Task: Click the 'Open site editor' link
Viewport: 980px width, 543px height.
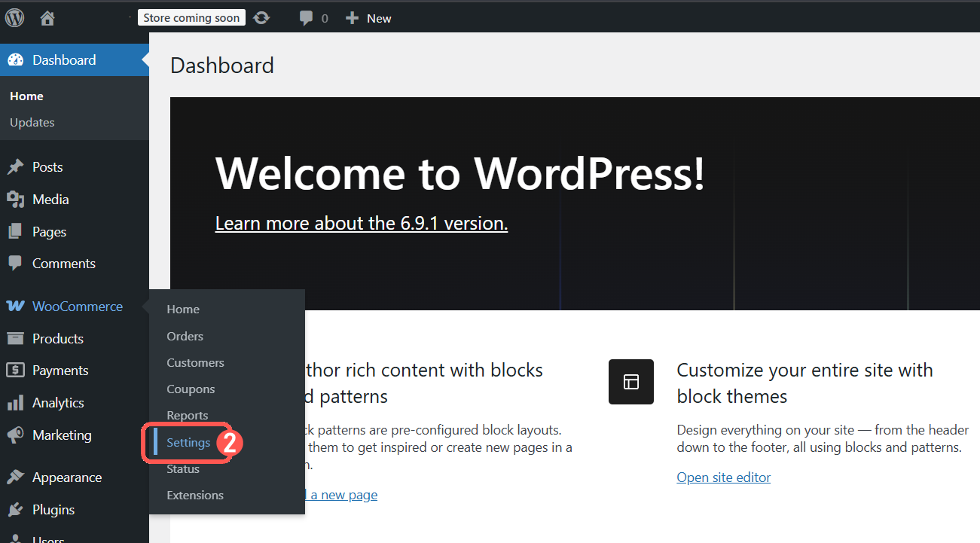Action: [724, 477]
